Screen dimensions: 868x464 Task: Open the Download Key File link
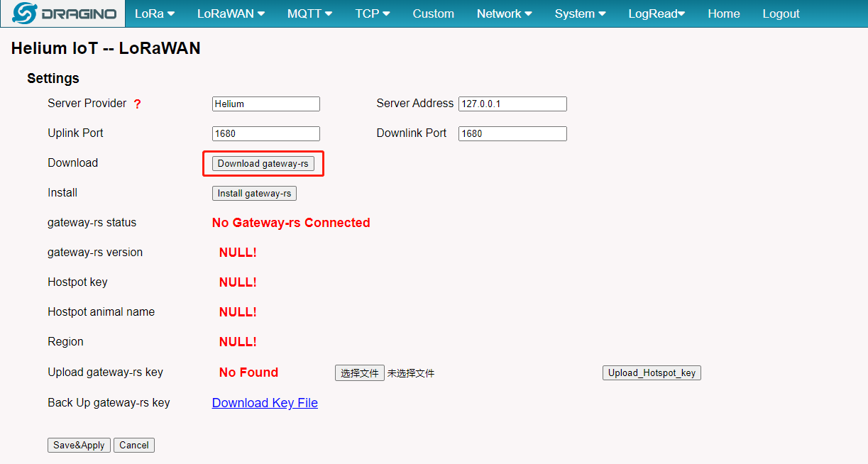(265, 403)
